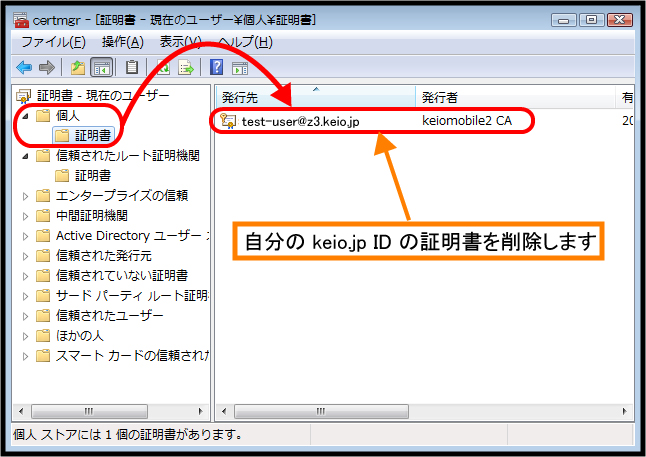
Task: Select the 信頼されたユーザー folder
Action: point(108,315)
